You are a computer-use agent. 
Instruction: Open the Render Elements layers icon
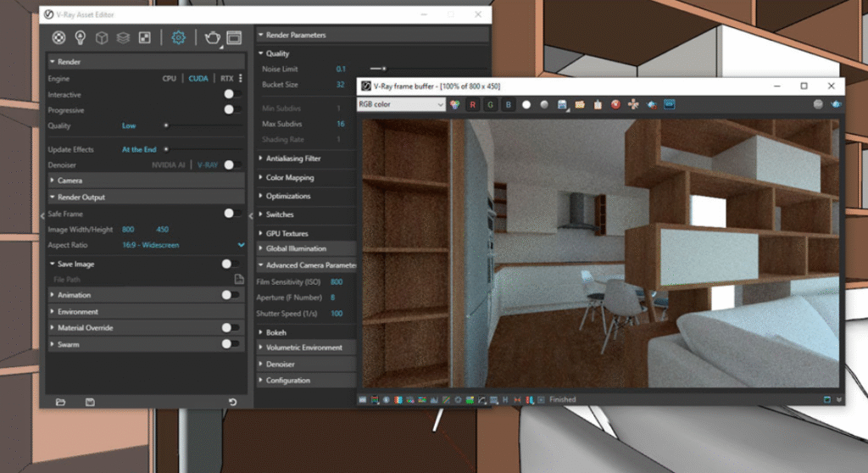(x=123, y=37)
